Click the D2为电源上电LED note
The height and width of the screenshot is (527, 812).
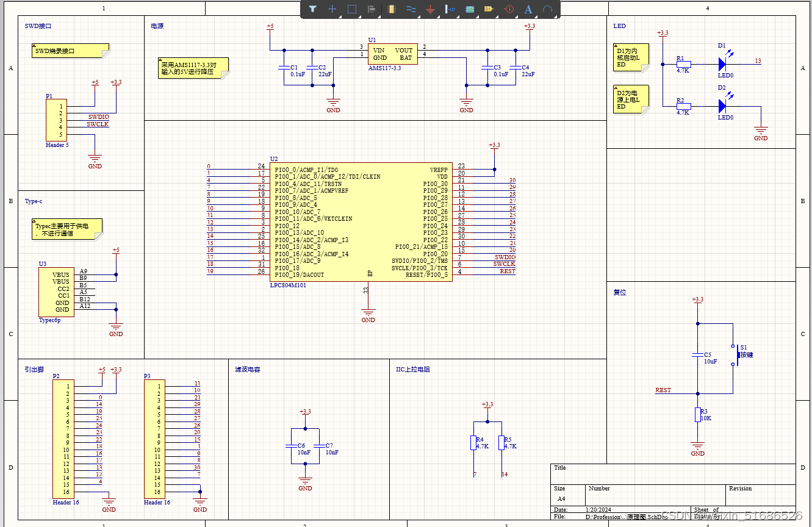631,99
